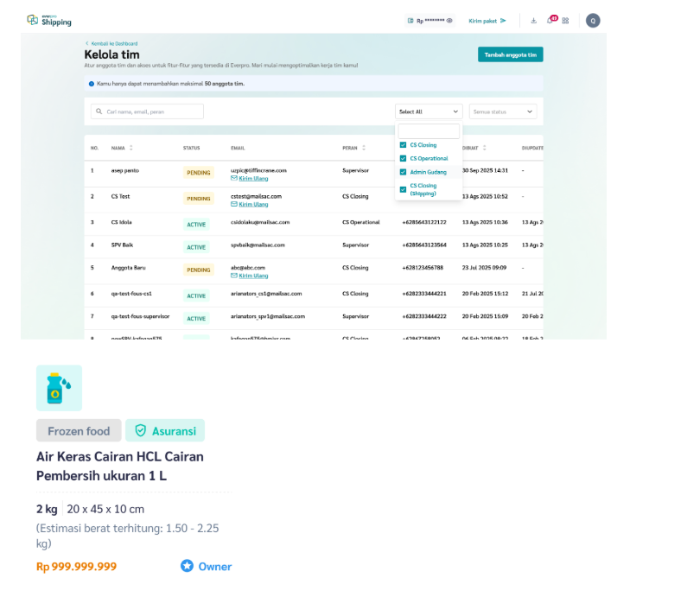Click the role dropdown search box
700x597 pixels.
tap(429, 131)
